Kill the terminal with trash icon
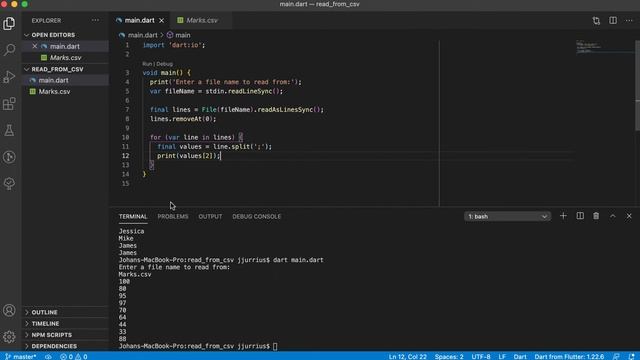Image resolution: width=640 pixels, height=360 pixels. [x=596, y=216]
